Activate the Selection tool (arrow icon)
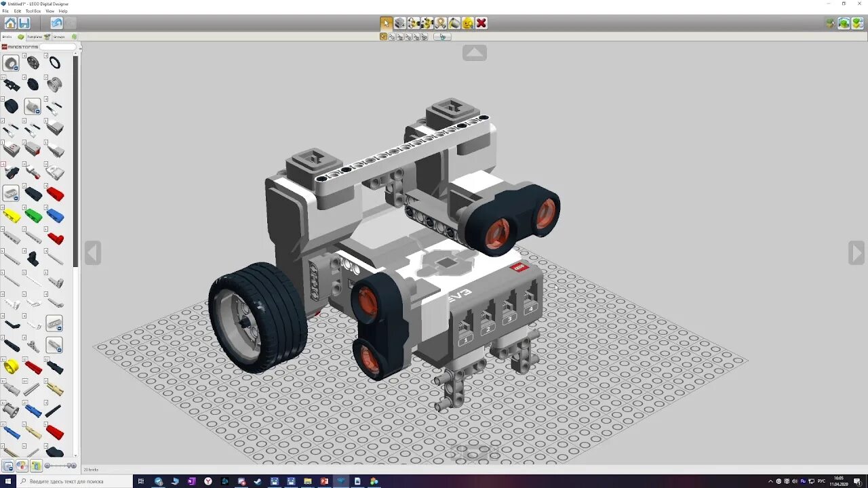 (x=386, y=23)
